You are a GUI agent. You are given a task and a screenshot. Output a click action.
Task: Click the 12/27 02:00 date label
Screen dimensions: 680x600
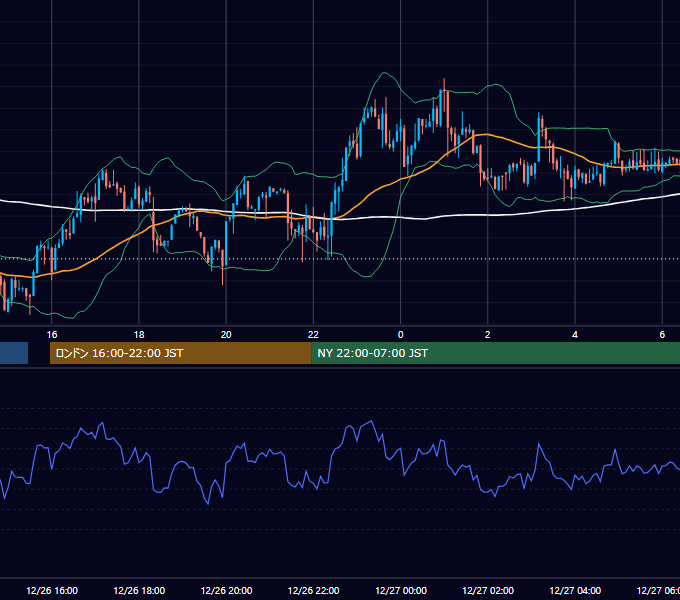pos(488,590)
